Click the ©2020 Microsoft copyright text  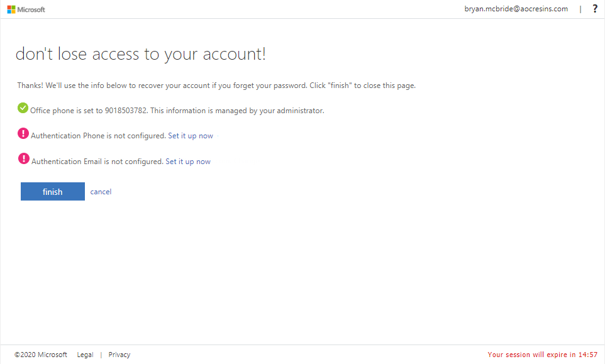[x=40, y=355]
